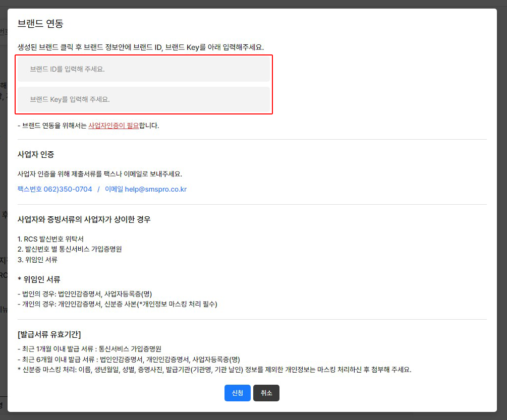Open the help@smspro.co.kr email link
Image resolution: width=507 pixels, height=420 pixels.
point(146,189)
